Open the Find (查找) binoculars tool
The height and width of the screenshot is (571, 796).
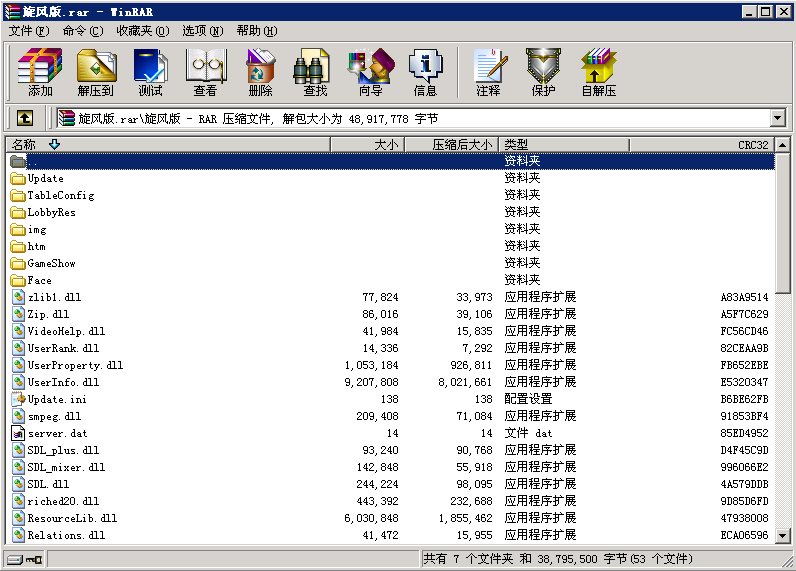click(x=315, y=72)
